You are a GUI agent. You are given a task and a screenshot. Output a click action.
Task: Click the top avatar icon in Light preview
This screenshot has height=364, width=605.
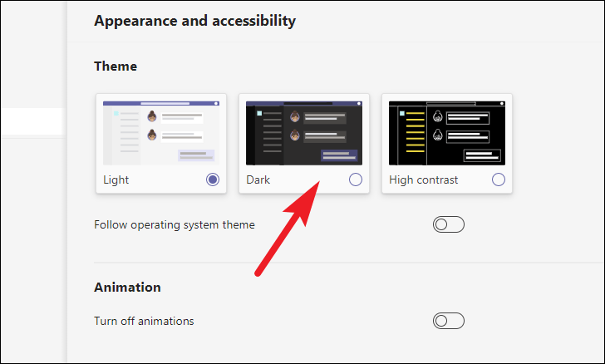click(152, 116)
